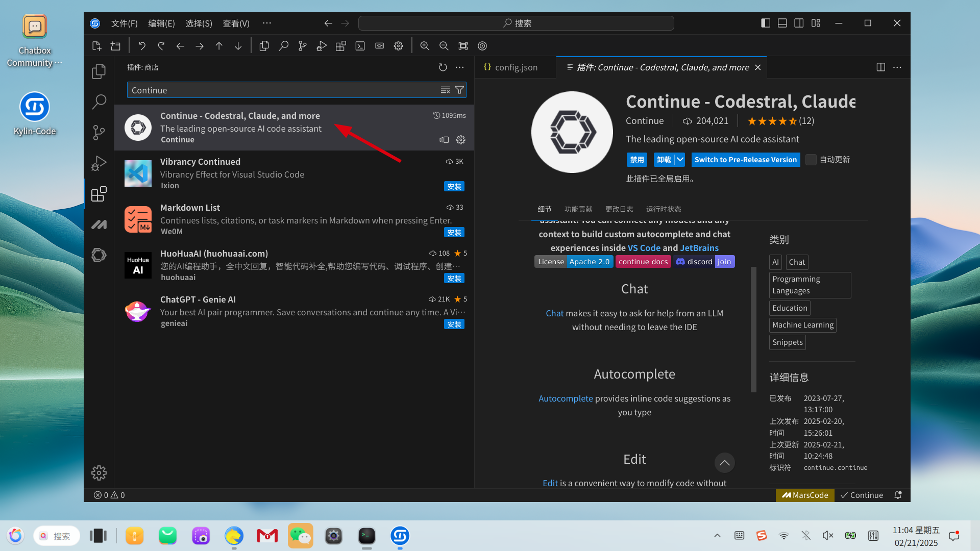Click the Undo toolbar icon
This screenshot has height=551, width=980.
142,46
